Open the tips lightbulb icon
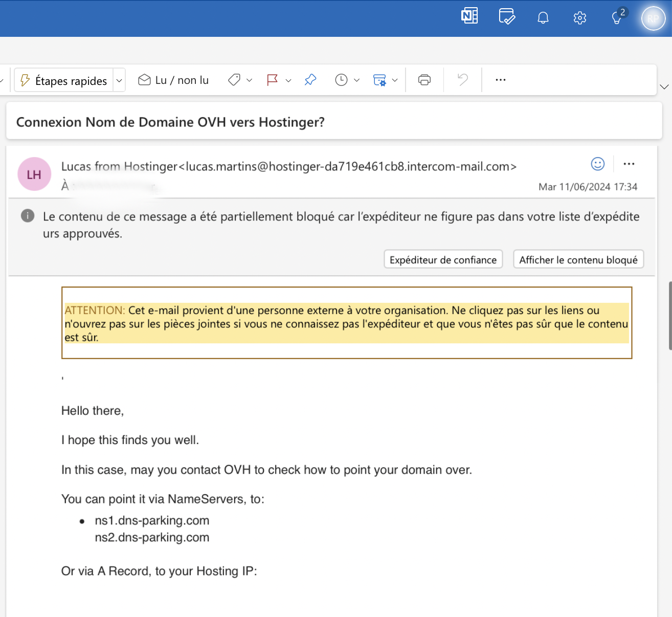The height and width of the screenshot is (617, 672). pos(617,18)
